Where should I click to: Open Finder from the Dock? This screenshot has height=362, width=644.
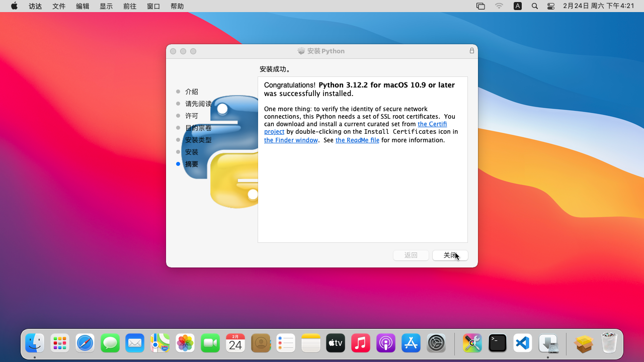pos(35,343)
